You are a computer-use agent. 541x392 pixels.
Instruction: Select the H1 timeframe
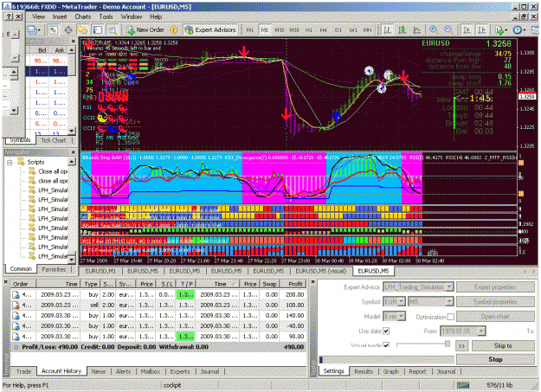[x=309, y=30]
